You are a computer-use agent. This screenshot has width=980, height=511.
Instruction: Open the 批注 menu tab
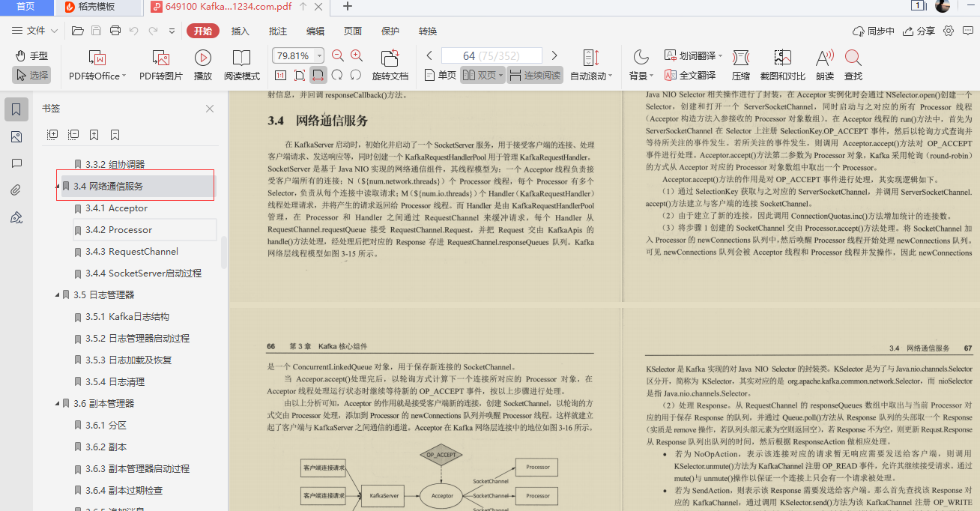[x=276, y=31]
